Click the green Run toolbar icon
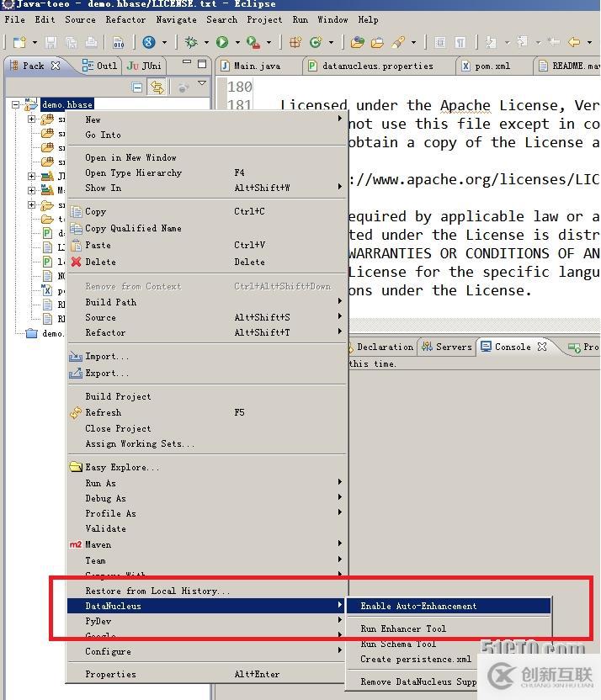601x700 pixels. coord(222,42)
